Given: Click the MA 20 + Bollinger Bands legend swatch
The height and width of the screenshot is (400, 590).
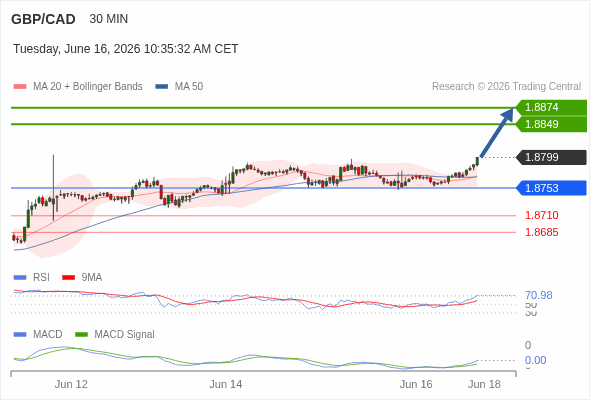Looking at the screenshot, I should (20, 87).
